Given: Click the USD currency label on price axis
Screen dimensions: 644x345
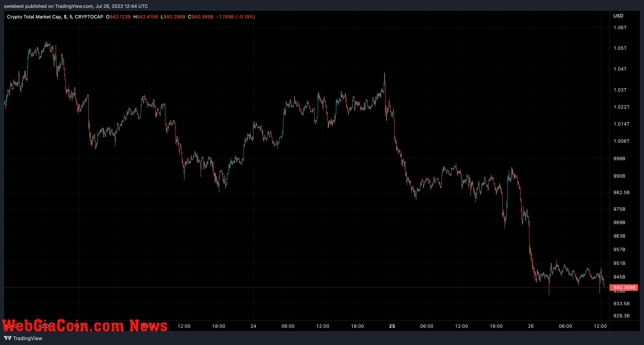Looking at the screenshot, I should click(618, 16).
